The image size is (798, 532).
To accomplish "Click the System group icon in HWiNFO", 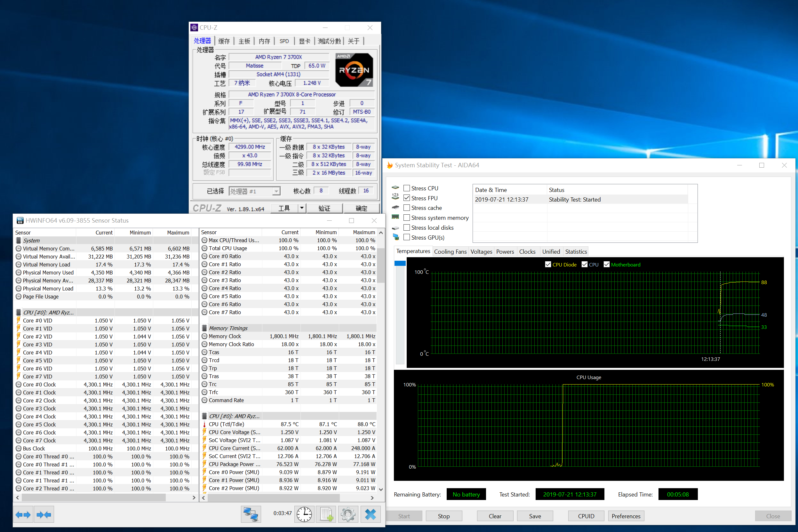I will 19,241.
